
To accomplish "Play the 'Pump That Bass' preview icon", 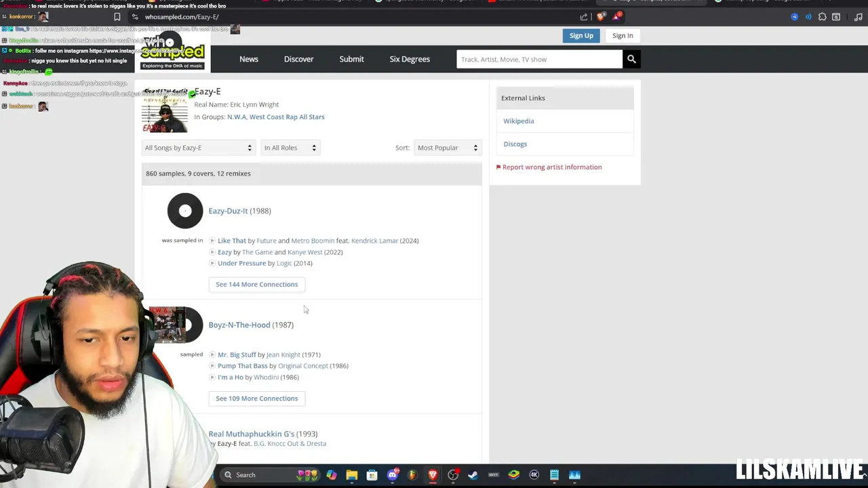I will [x=212, y=366].
